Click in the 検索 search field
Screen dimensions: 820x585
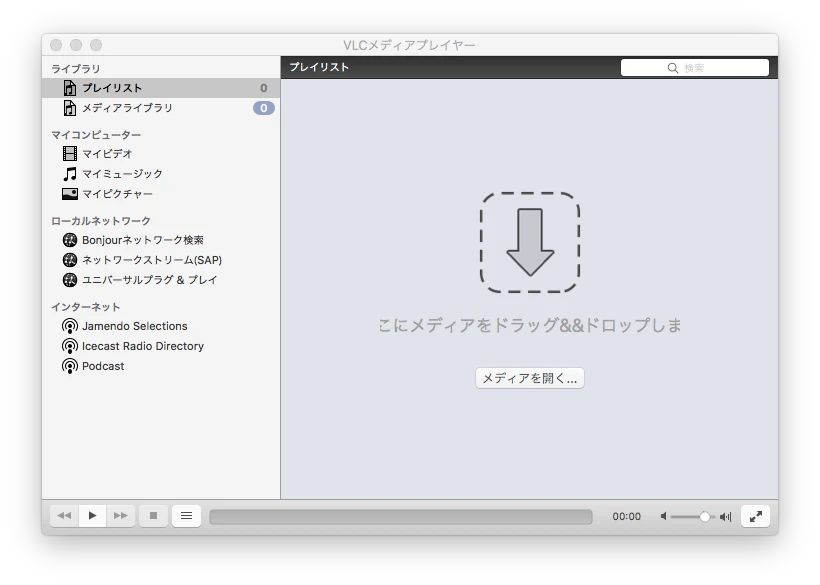coord(694,68)
